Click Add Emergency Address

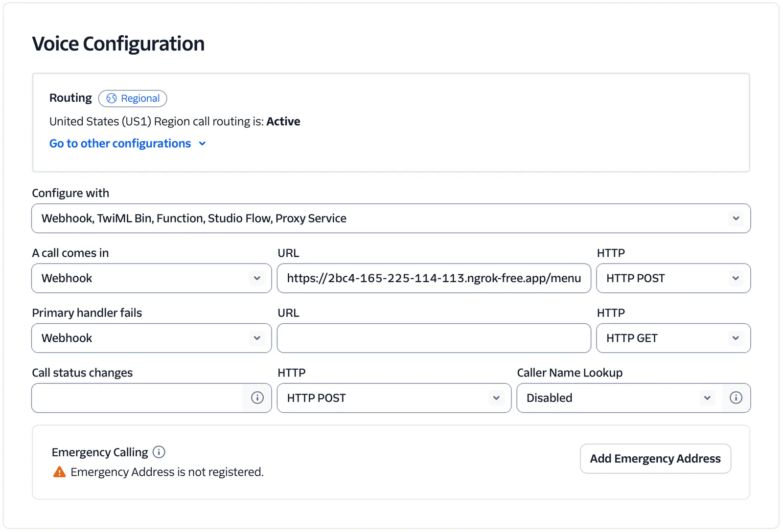click(655, 459)
